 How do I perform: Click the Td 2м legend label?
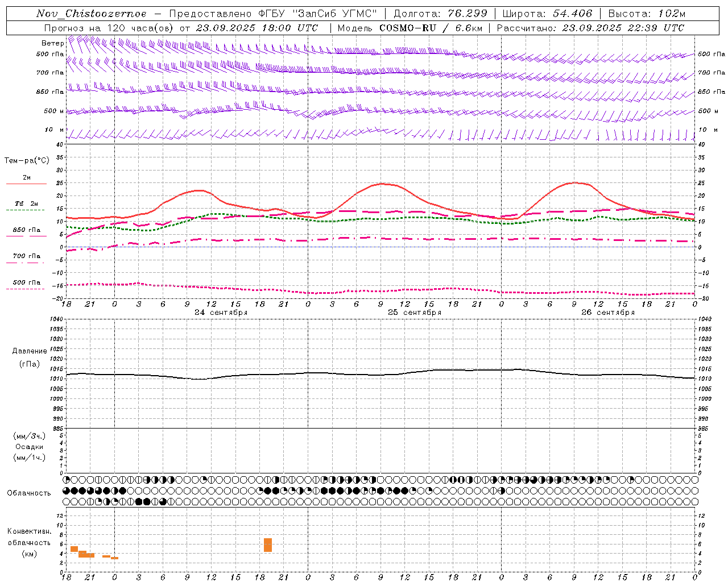(x=26, y=203)
